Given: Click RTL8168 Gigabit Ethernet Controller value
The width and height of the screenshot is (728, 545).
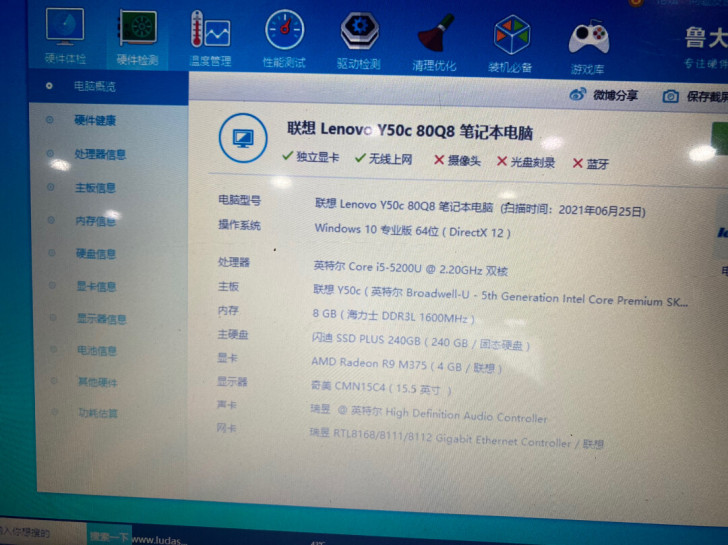Looking at the screenshot, I should (456, 439).
